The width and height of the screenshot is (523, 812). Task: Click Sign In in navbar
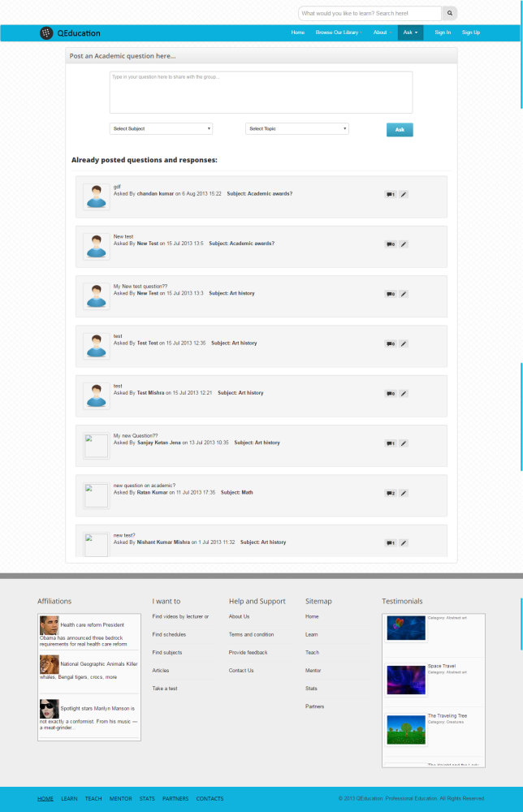coord(443,32)
